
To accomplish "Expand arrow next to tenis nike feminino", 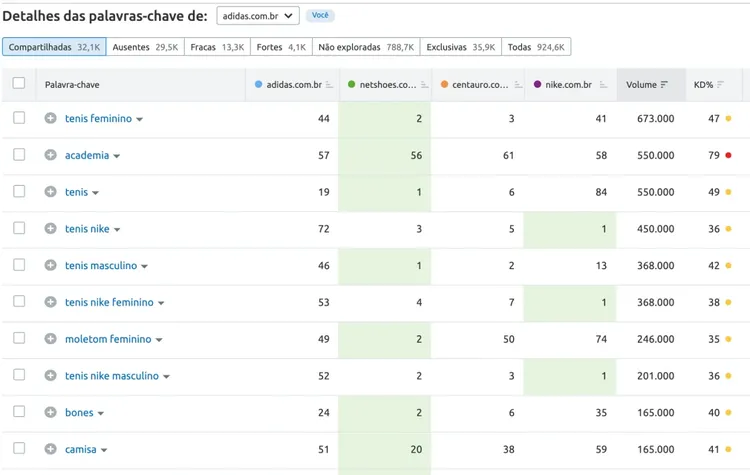I will point(161,303).
